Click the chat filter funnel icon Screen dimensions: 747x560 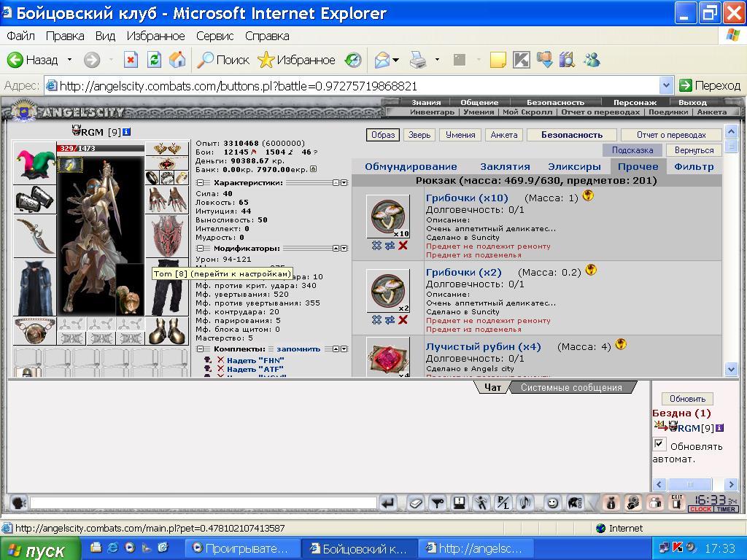(x=438, y=502)
